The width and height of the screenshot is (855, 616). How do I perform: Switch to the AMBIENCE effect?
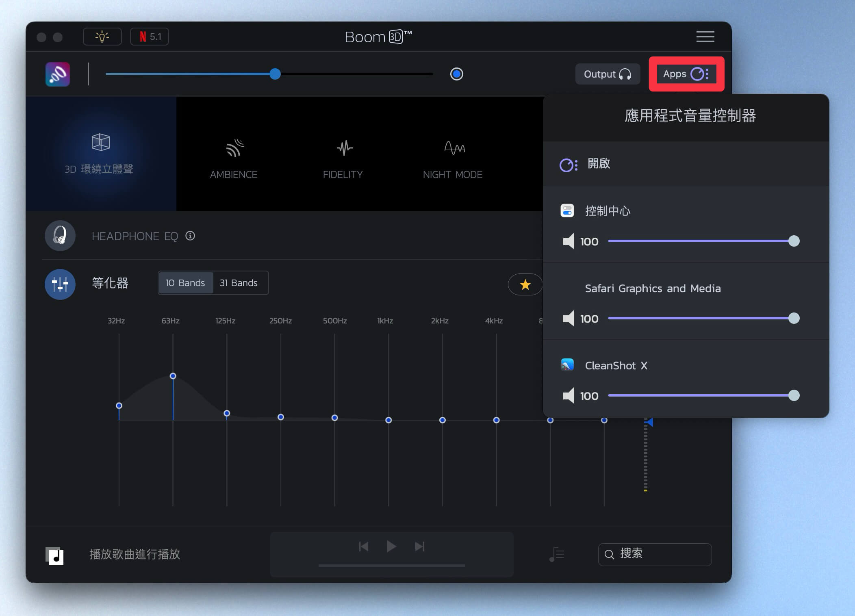(234, 158)
